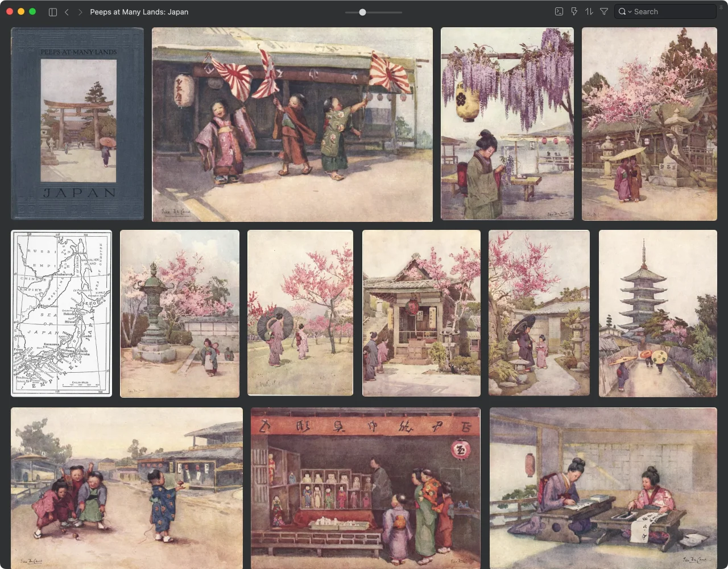Select the garden path with black umbrella painting
The height and width of the screenshot is (569, 728).
tap(539, 313)
